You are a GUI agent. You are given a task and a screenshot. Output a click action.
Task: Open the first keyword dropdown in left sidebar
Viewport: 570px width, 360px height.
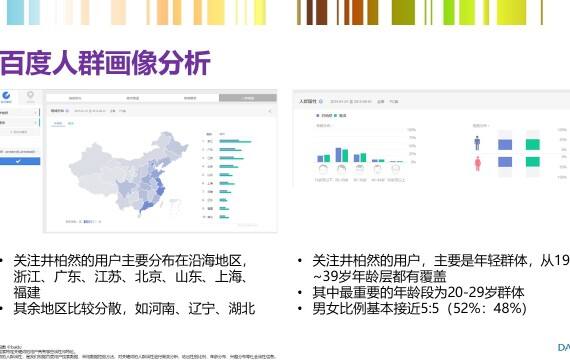[19, 113]
